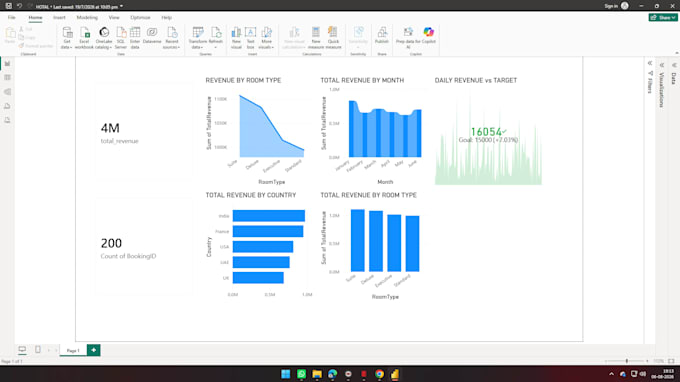Open Recent sources list
This screenshot has height=382, width=680.
coord(172,38)
